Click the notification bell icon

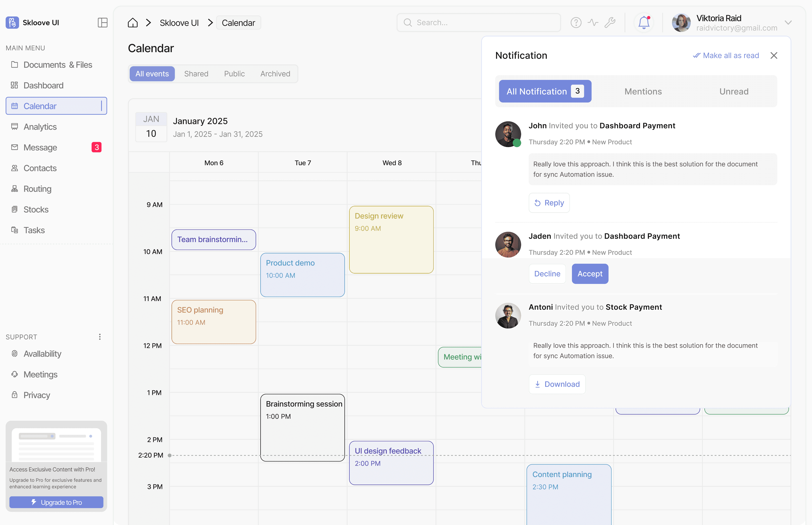(643, 22)
